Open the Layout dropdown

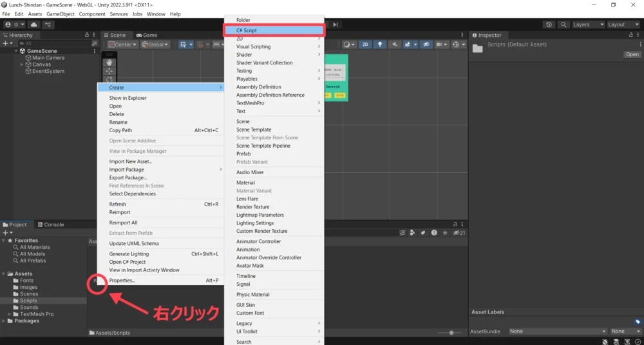point(623,25)
